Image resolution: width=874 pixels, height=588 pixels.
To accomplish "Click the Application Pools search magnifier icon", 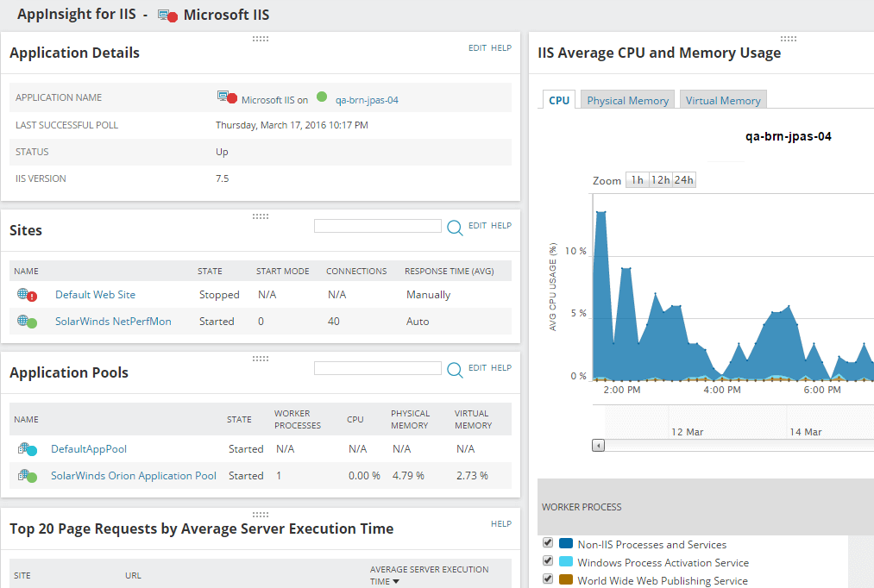I will tap(455, 370).
